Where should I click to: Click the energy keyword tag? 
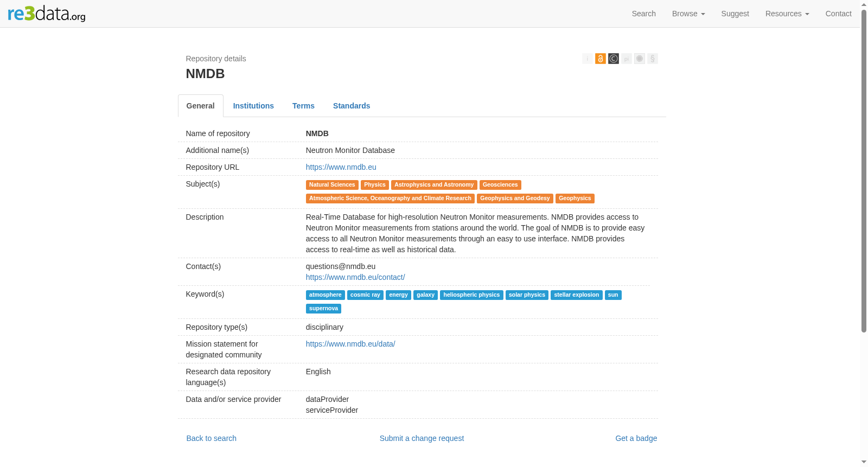(x=398, y=295)
